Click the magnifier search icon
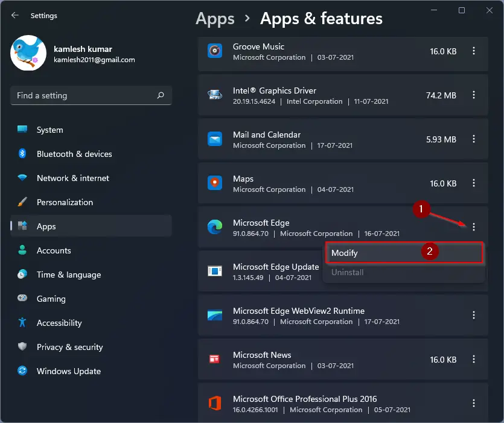The height and width of the screenshot is (423, 504). click(161, 95)
